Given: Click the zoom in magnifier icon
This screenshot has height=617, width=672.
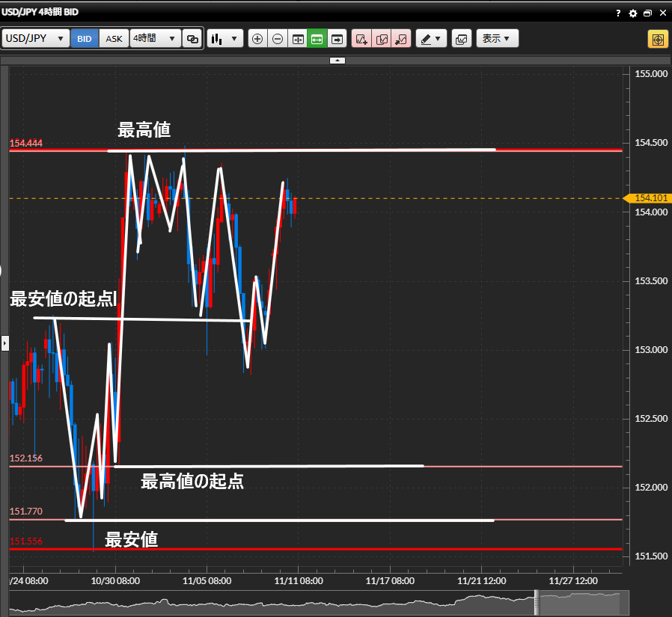Looking at the screenshot, I should [x=257, y=39].
